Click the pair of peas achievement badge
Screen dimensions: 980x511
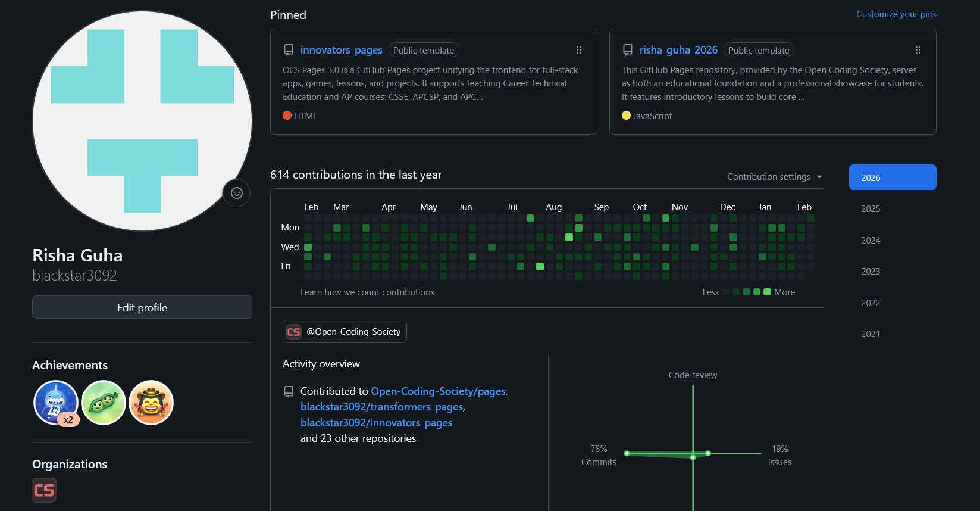(104, 403)
